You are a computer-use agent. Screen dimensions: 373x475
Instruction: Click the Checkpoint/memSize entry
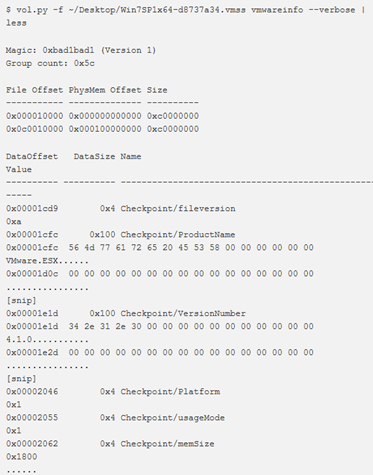[167, 444]
